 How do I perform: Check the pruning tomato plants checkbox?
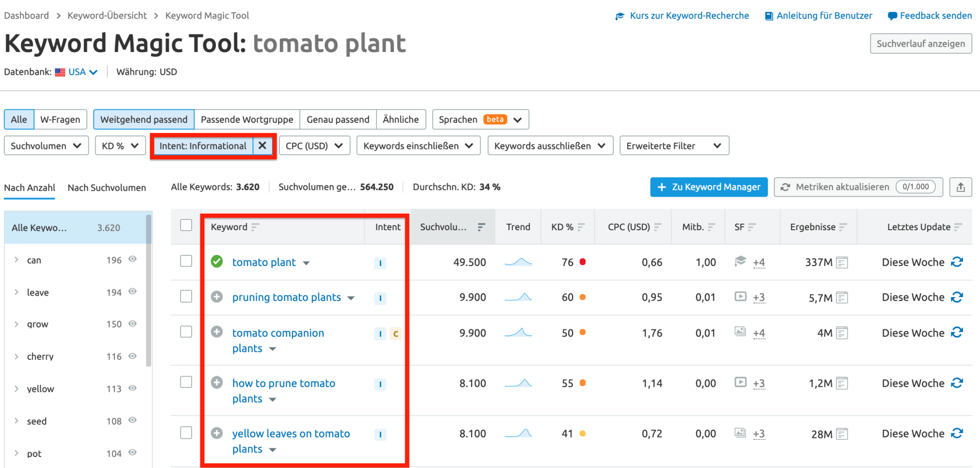point(186,296)
